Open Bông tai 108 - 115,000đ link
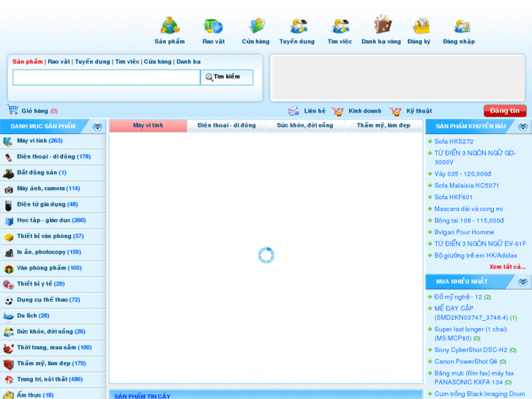 click(469, 220)
